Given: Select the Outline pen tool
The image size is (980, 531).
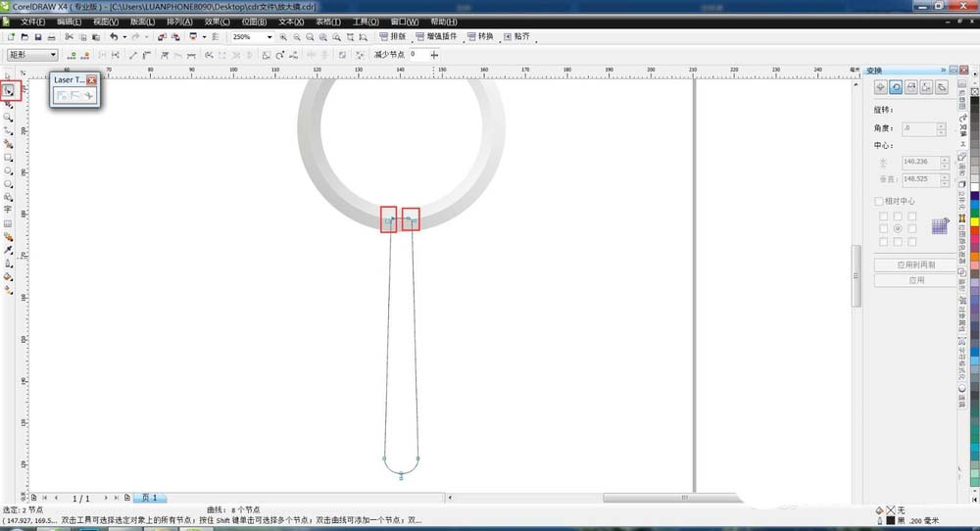Looking at the screenshot, I should point(8,263).
